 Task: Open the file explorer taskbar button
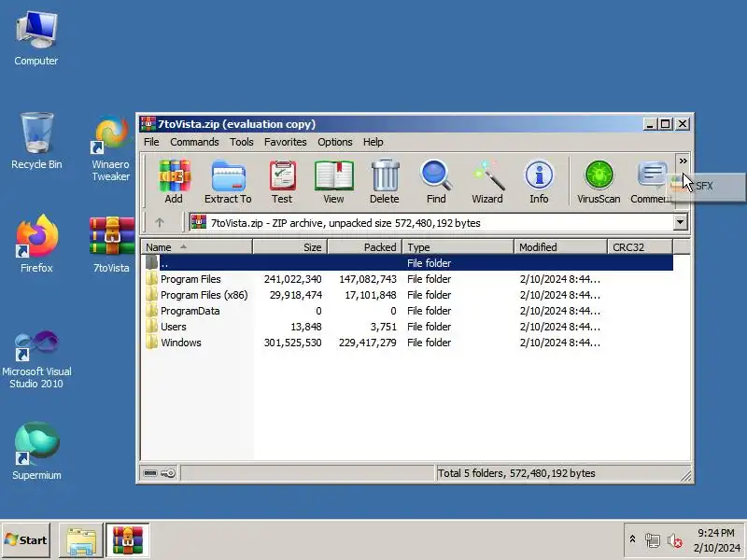tap(81, 540)
